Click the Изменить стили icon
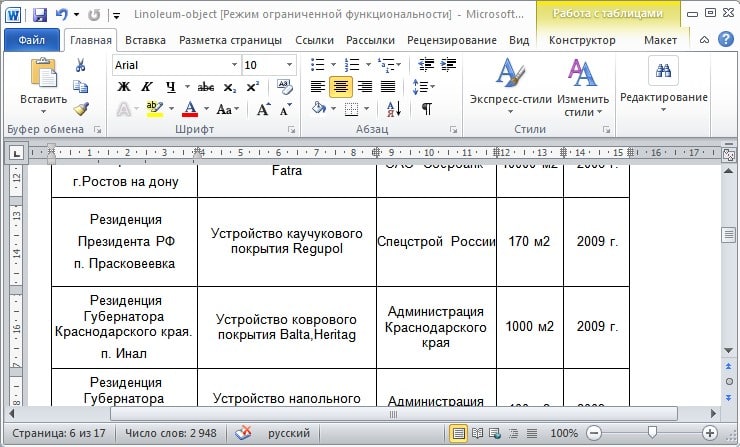Viewport: 740px width, 447px height. tap(581, 73)
